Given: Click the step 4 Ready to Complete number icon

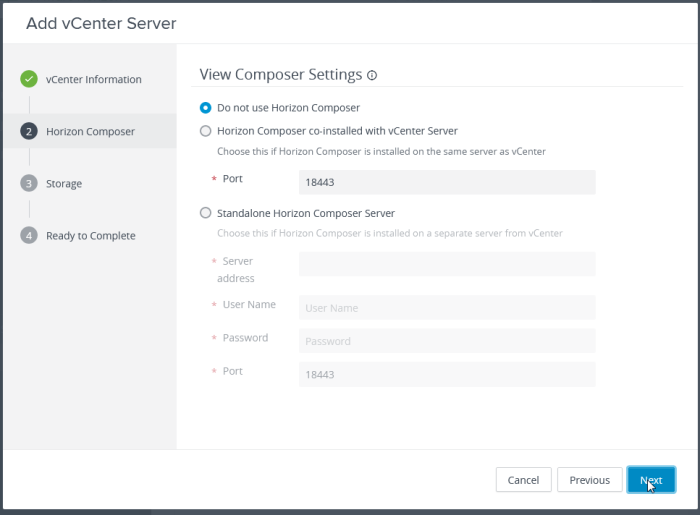Looking at the screenshot, I should pos(29,236).
